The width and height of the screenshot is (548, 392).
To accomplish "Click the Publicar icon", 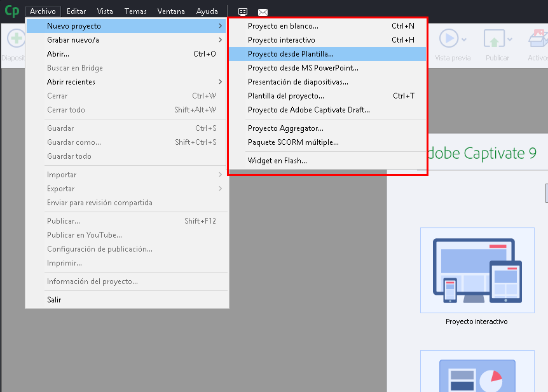I will [494, 38].
